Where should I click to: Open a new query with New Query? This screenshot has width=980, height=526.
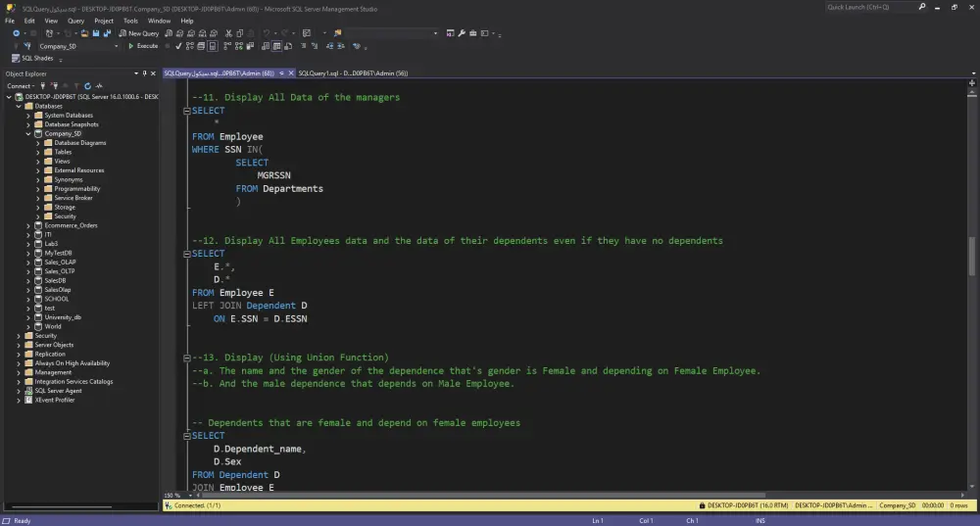(x=139, y=33)
